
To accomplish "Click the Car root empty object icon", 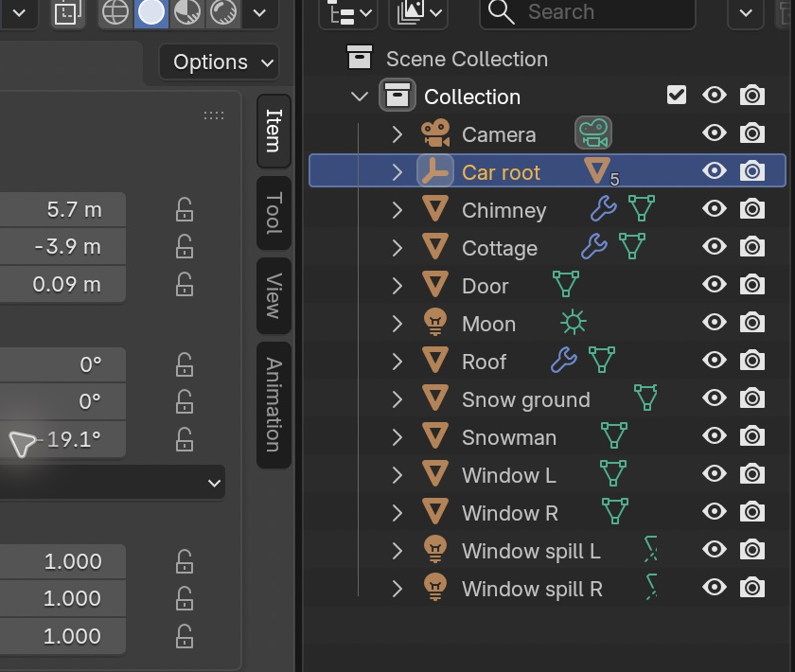I will [435, 171].
